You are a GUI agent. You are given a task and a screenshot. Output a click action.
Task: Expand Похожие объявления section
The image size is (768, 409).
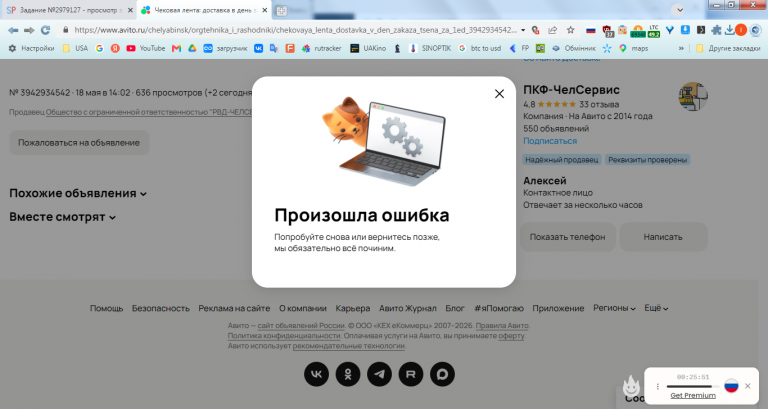coord(78,193)
